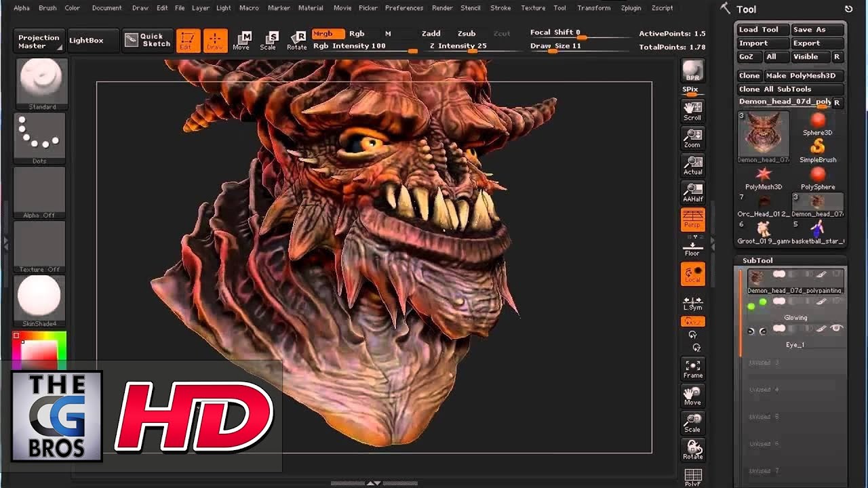Toggle the XYZ rotation mode
The height and width of the screenshot is (488, 868).
(692, 322)
